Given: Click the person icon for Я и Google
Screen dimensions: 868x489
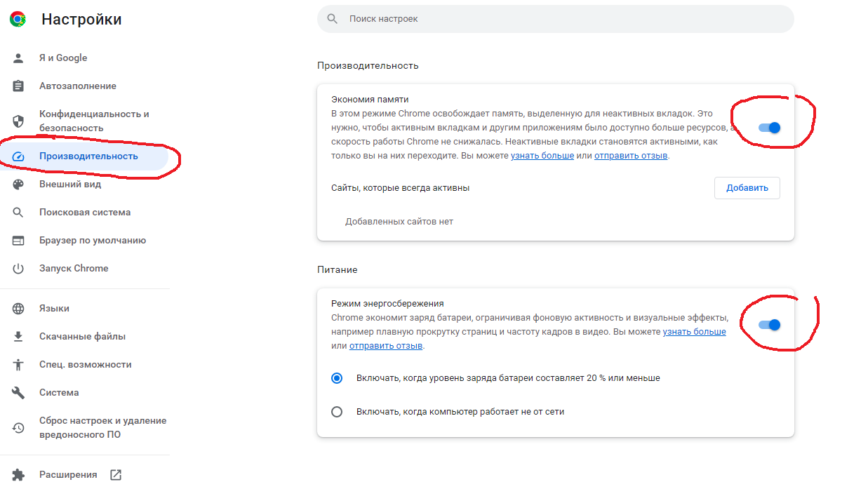Looking at the screenshot, I should 18,58.
